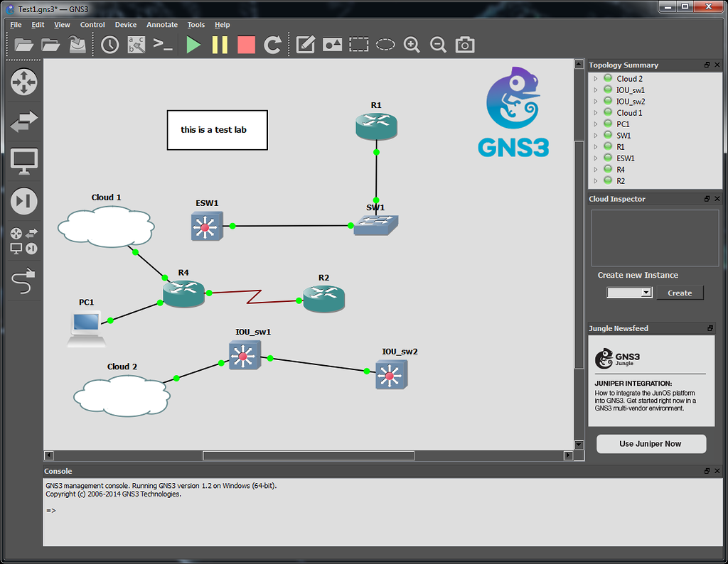728x564 pixels.
Task: Click the insert picture icon
Action: (x=332, y=45)
